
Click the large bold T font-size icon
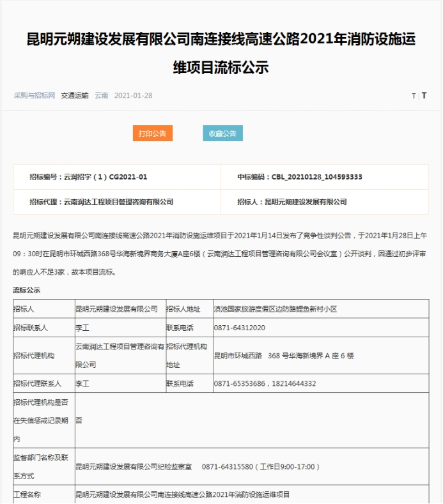424,96
